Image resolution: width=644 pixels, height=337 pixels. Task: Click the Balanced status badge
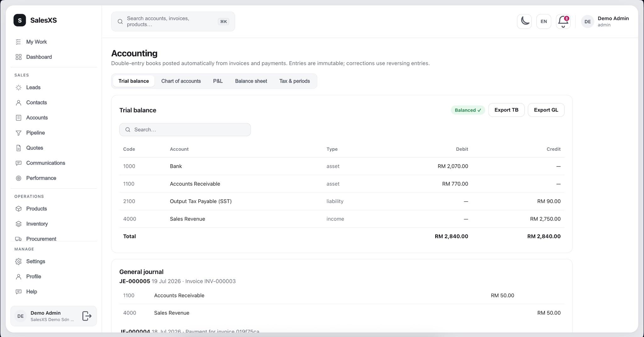coord(468,110)
